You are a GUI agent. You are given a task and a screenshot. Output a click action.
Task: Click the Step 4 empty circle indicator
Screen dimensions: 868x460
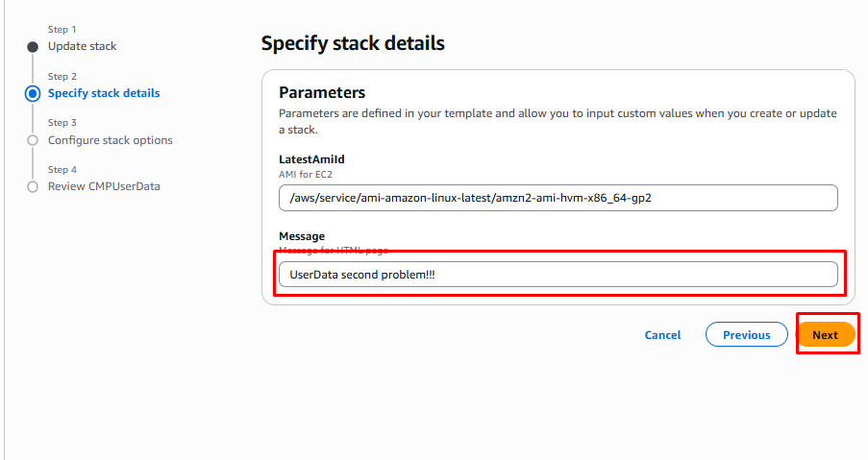(x=33, y=186)
